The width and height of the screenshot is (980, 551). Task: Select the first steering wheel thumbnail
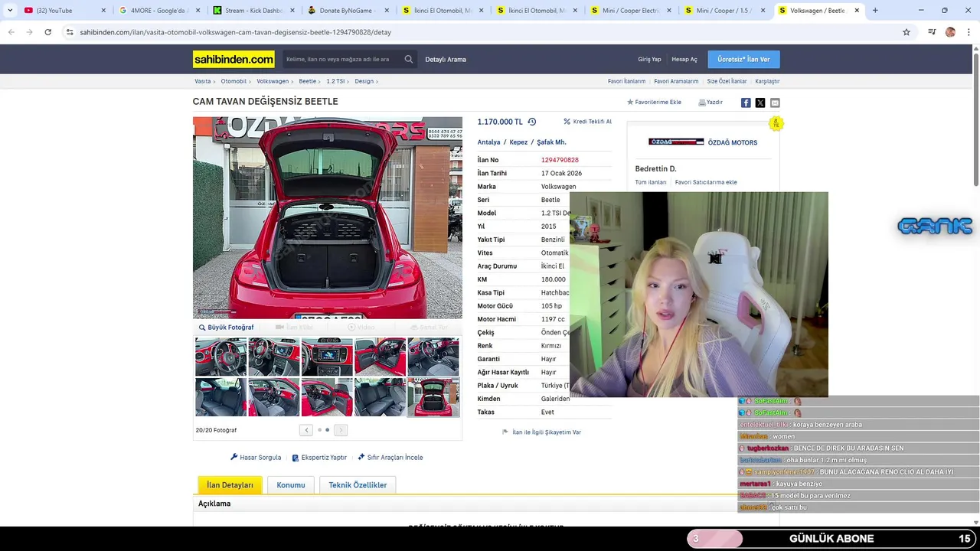[x=220, y=357]
